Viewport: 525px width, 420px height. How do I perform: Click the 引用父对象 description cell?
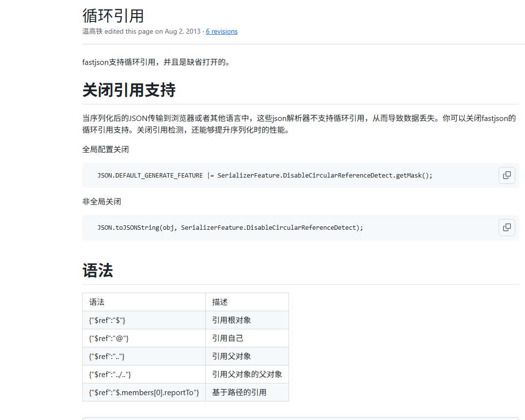247,357
